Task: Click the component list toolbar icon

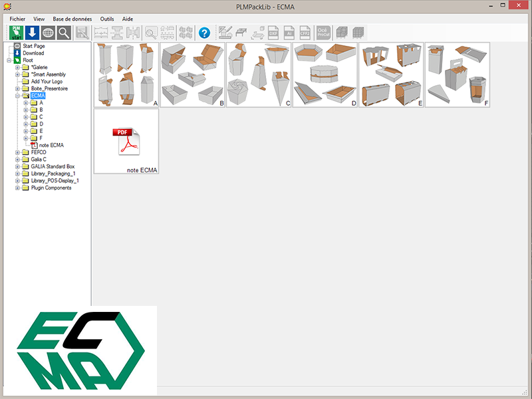Action: [x=168, y=33]
